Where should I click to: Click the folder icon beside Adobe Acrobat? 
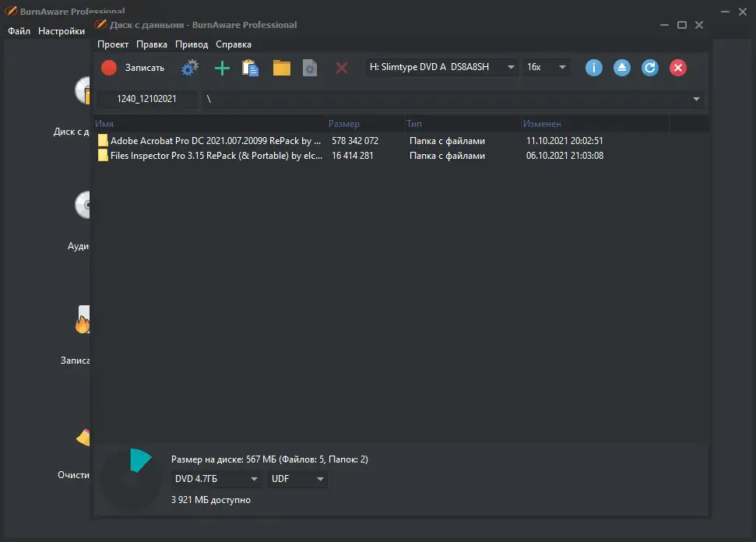[103, 140]
